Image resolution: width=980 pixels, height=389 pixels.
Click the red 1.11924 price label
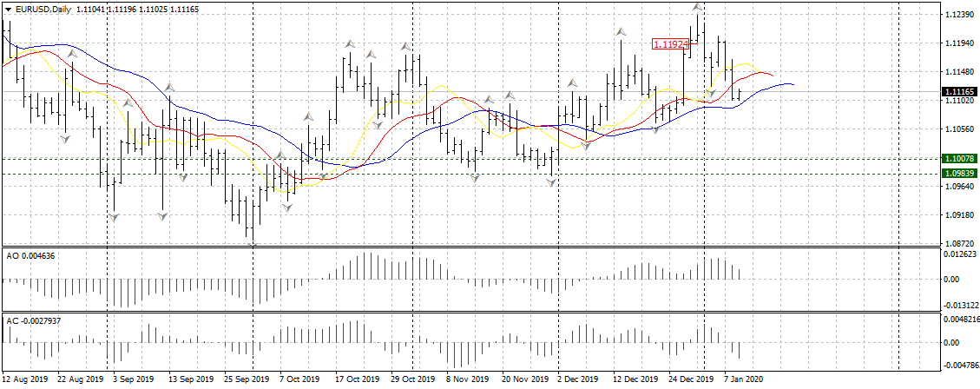coord(670,43)
